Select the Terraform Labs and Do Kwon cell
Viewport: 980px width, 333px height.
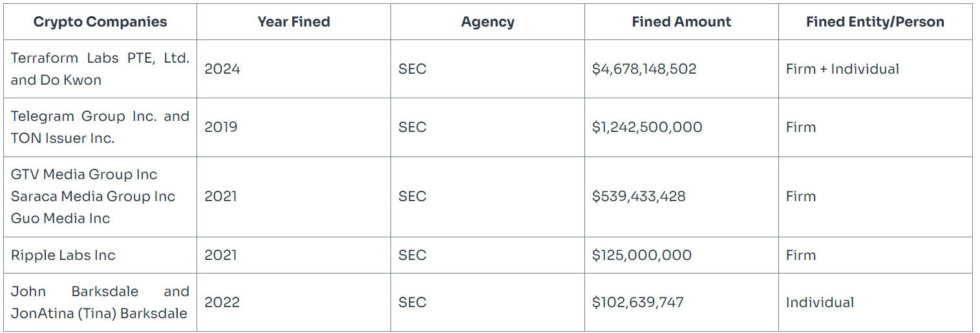point(100,69)
